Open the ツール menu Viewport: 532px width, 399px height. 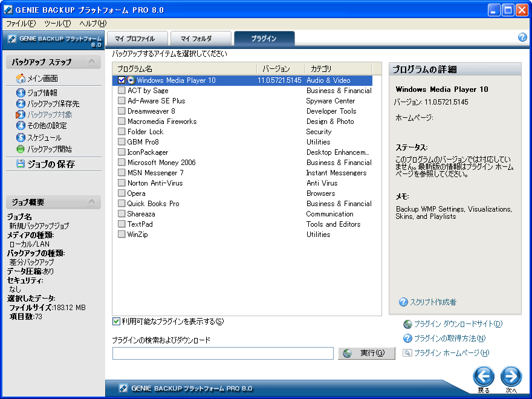[x=57, y=24]
